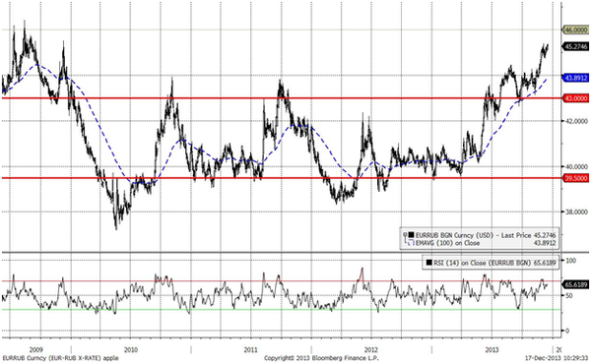Select the 46.0000 price level tag
The image size is (591, 364).
point(575,30)
